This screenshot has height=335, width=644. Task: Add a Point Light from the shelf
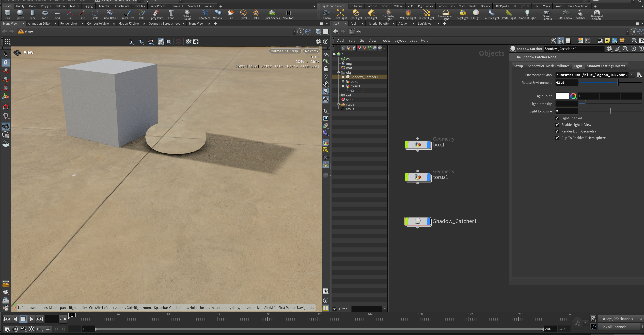[340, 14]
